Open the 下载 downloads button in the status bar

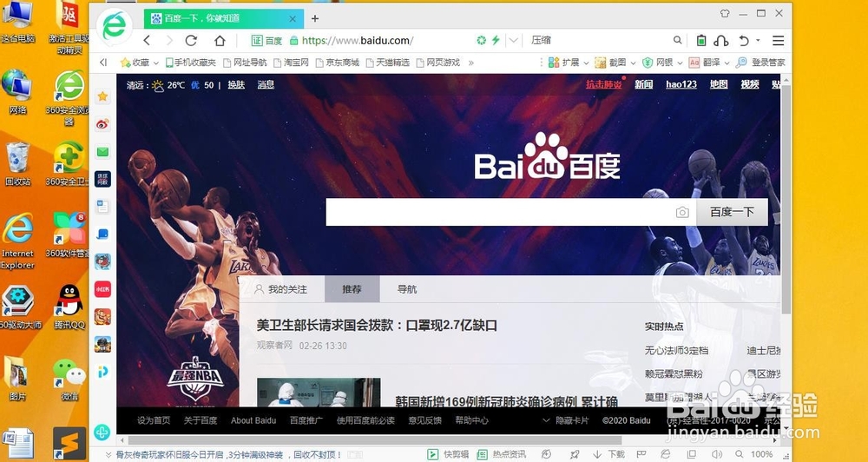(609, 454)
